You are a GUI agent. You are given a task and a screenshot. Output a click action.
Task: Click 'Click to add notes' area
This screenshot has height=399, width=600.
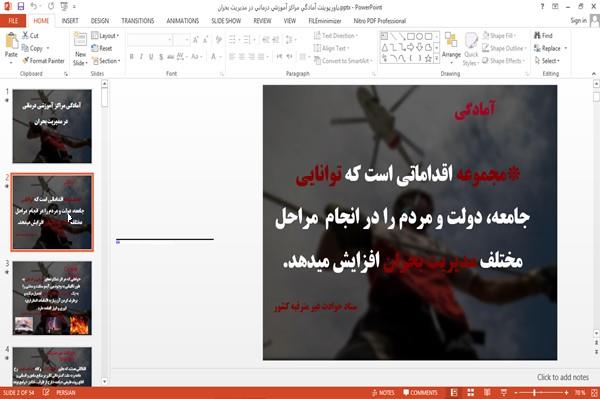[x=563, y=377]
